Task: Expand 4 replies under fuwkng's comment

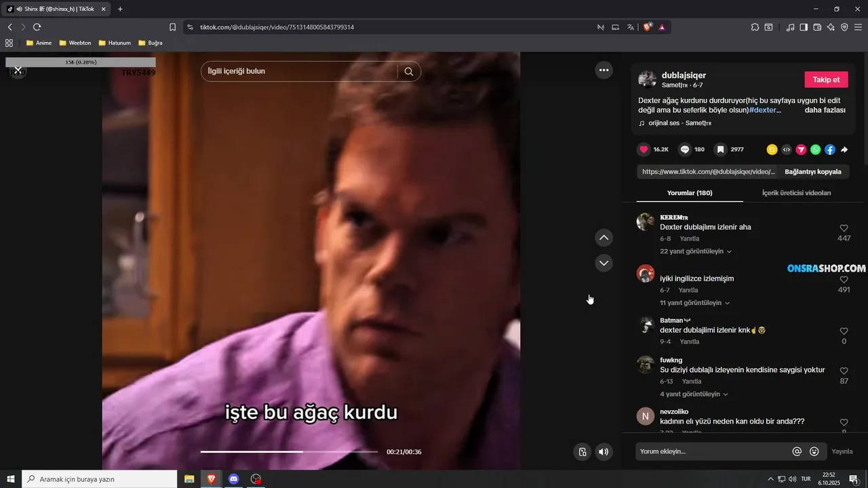Action: (x=694, y=394)
